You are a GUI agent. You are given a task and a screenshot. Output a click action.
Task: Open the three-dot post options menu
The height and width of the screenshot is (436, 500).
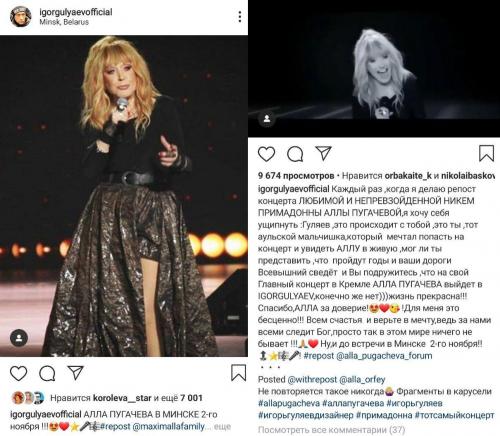240,17
